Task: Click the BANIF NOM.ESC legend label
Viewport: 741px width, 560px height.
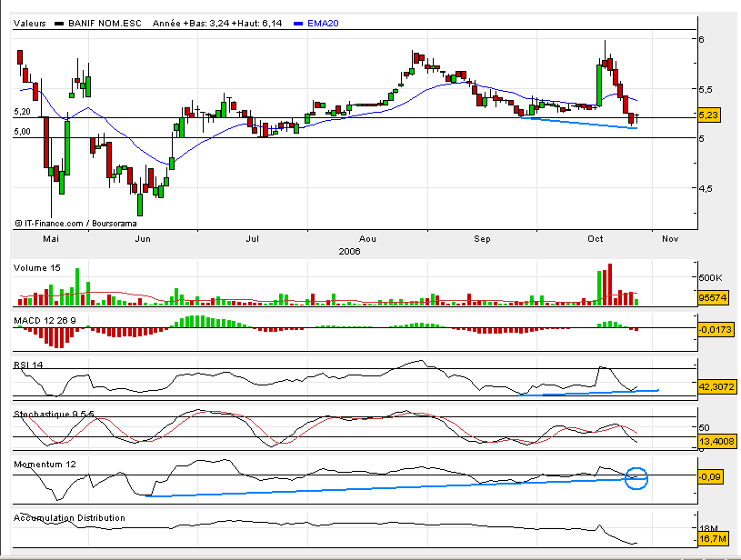Action: click(105, 23)
